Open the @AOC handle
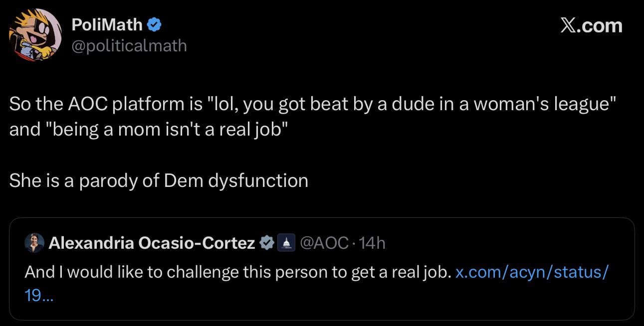 tap(324, 243)
